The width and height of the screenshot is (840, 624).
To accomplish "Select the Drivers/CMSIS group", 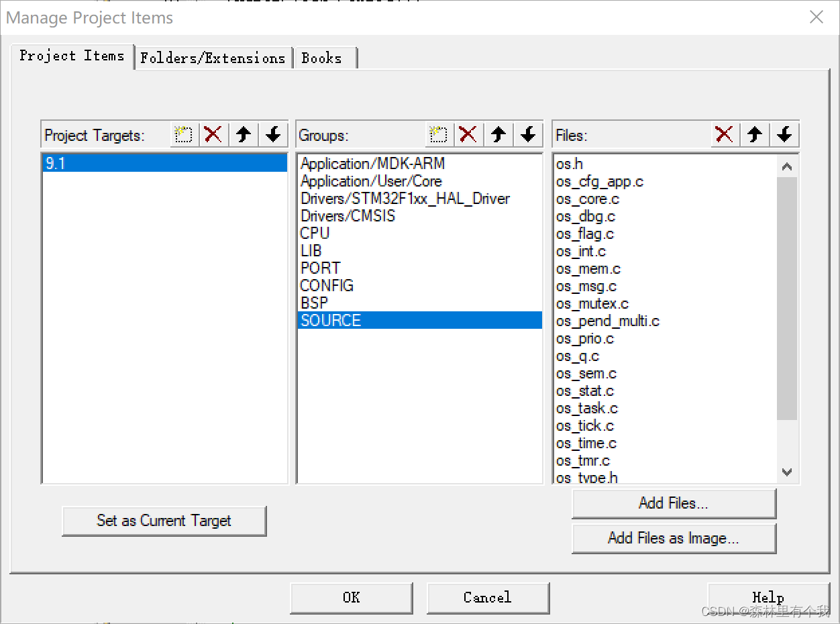I will (x=419, y=216).
